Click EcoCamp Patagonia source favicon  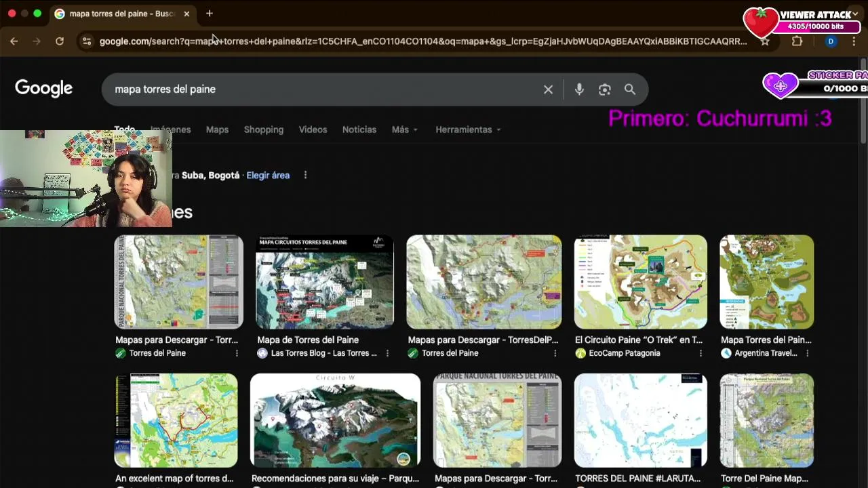point(580,353)
